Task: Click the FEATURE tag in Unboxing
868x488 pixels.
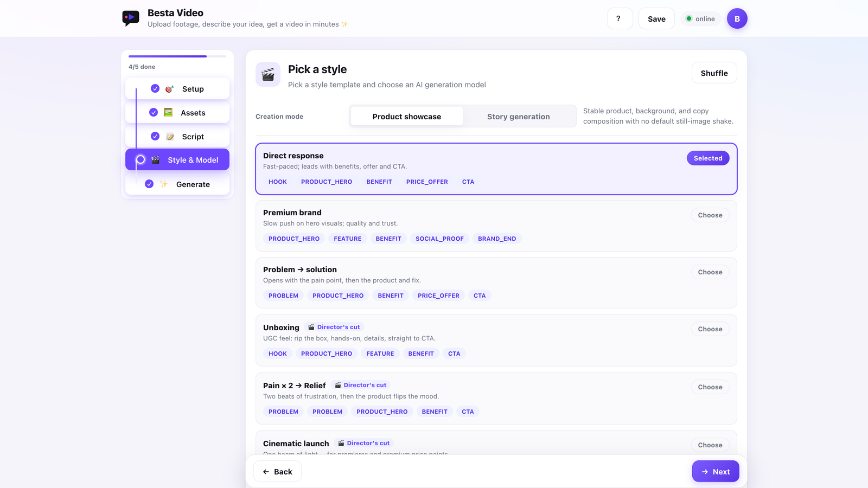Action: [x=380, y=354]
